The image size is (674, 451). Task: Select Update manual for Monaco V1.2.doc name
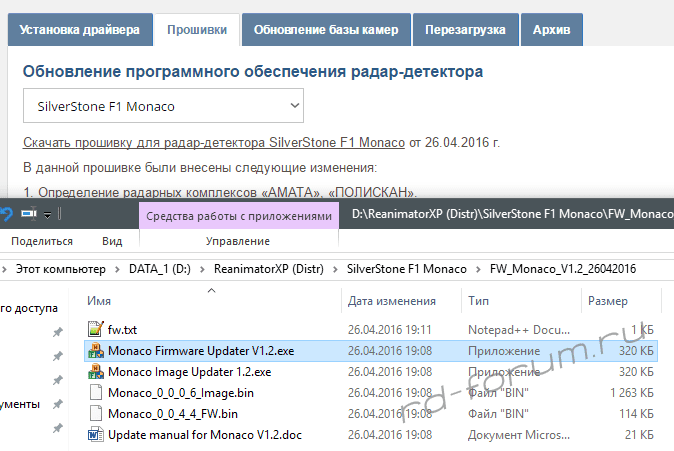(x=205, y=435)
